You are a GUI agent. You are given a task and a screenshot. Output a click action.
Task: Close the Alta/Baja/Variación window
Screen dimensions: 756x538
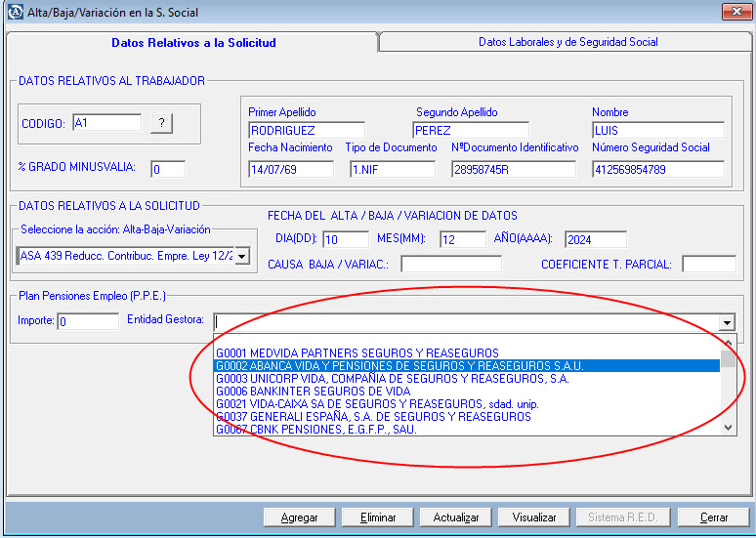[x=735, y=12]
